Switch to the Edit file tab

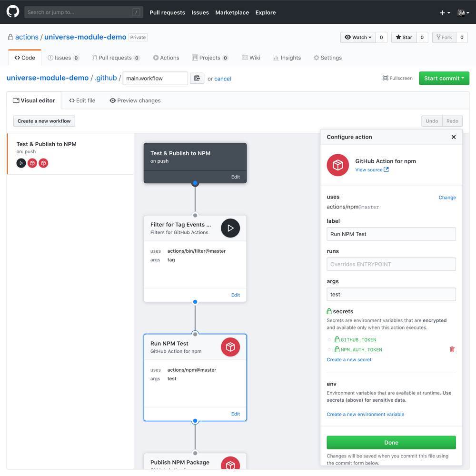(x=82, y=100)
